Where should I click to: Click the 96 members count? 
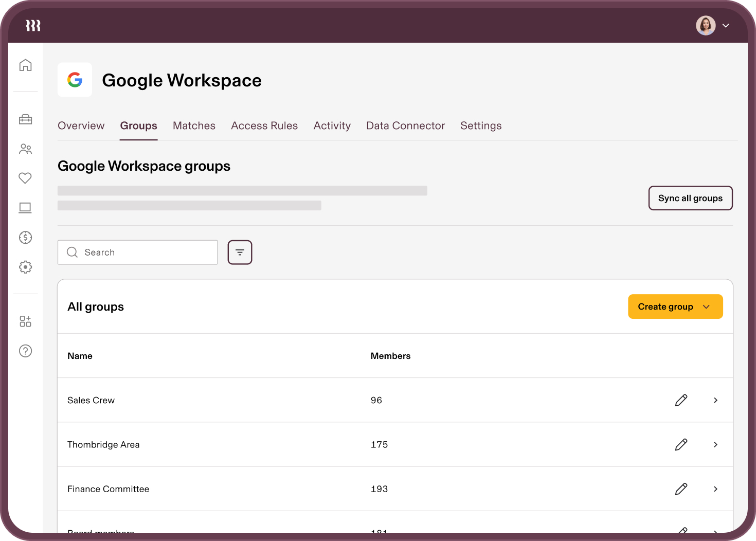[376, 400]
